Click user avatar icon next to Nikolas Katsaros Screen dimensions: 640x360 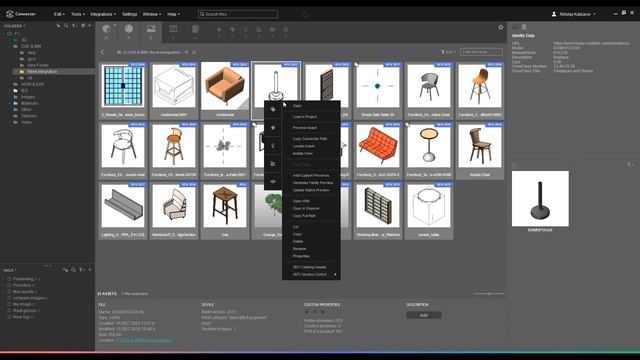click(554, 14)
